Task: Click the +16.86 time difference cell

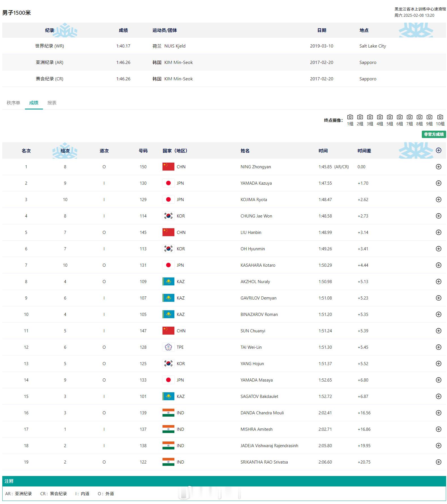Action: pos(364,429)
